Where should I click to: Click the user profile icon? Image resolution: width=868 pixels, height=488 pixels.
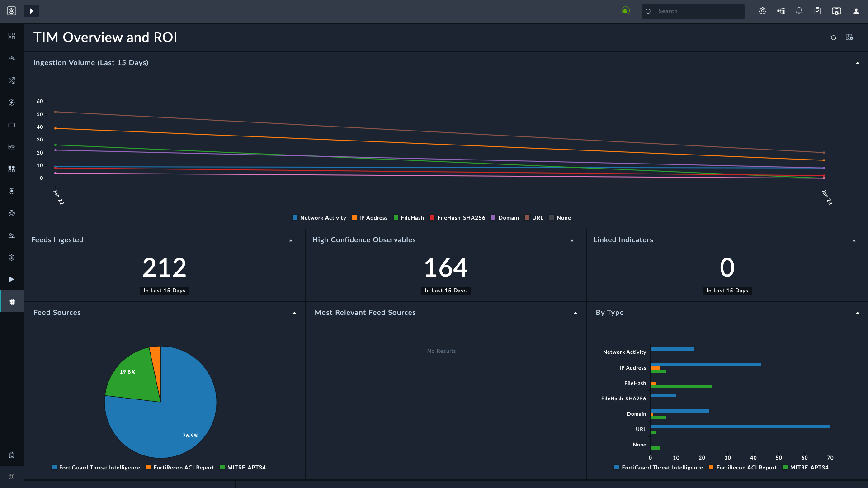(x=856, y=11)
